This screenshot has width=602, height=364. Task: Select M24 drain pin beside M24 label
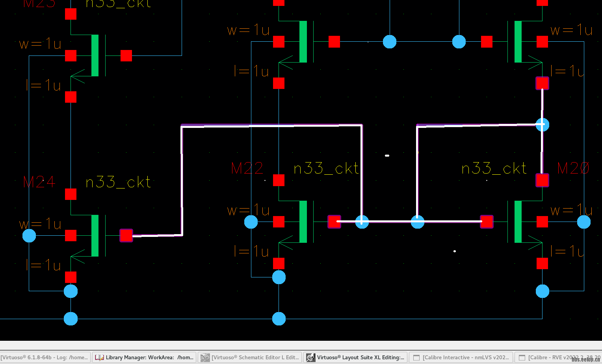(71, 194)
